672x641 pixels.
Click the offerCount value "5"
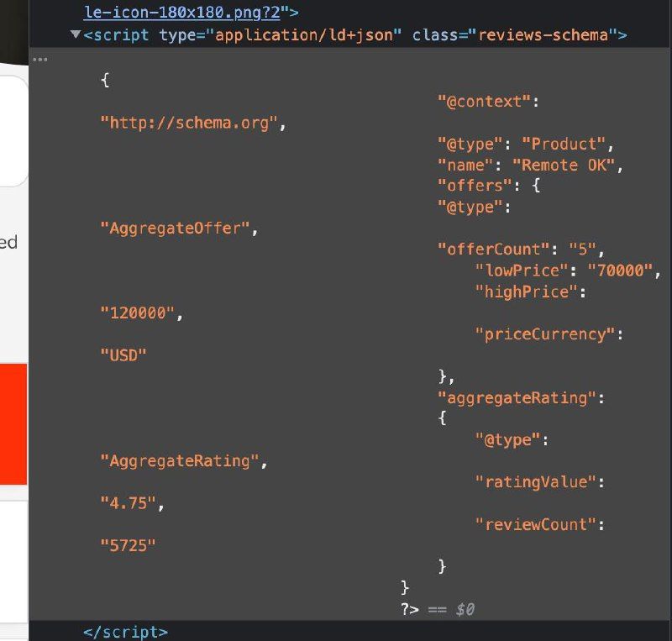[x=582, y=250]
